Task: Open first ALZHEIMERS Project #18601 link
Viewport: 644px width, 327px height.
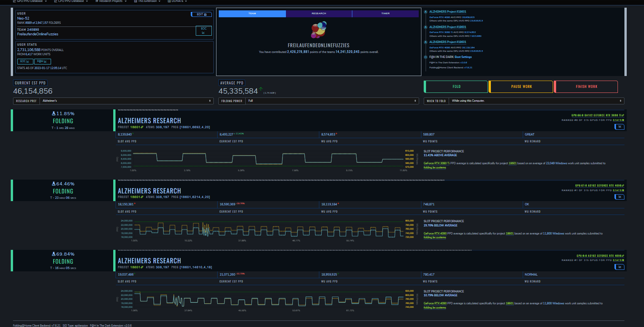Action: (447, 12)
